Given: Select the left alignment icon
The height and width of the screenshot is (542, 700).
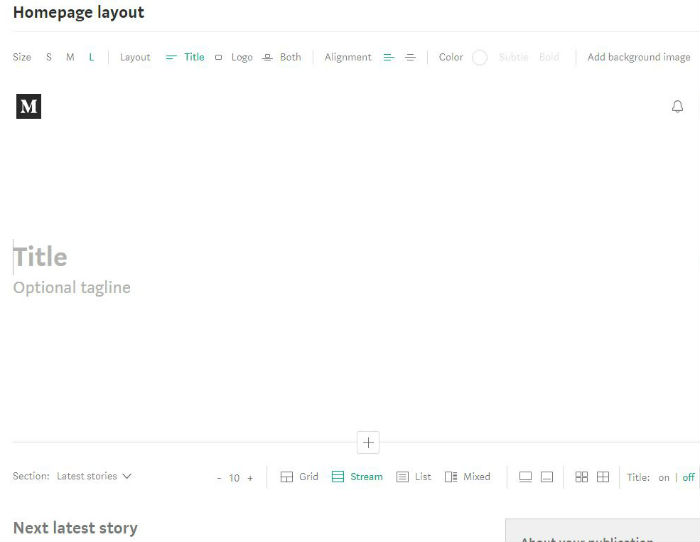Looking at the screenshot, I should [x=389, y=58].
